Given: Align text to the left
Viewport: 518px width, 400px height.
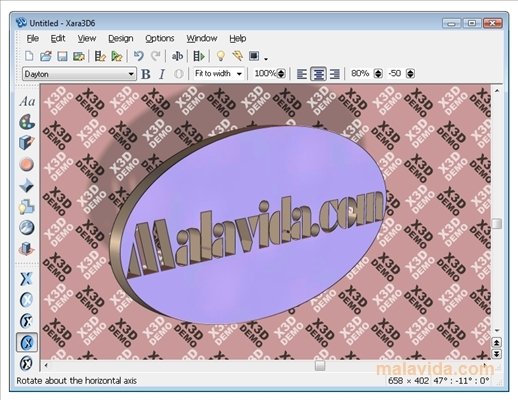Looking at the screenshot, I should 302,74.
